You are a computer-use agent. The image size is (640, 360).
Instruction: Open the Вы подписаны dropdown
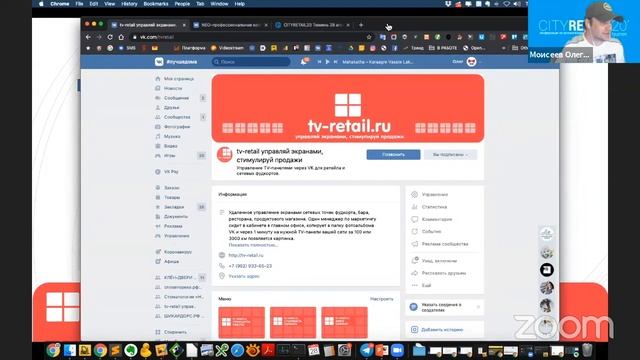tap(450, 155)
